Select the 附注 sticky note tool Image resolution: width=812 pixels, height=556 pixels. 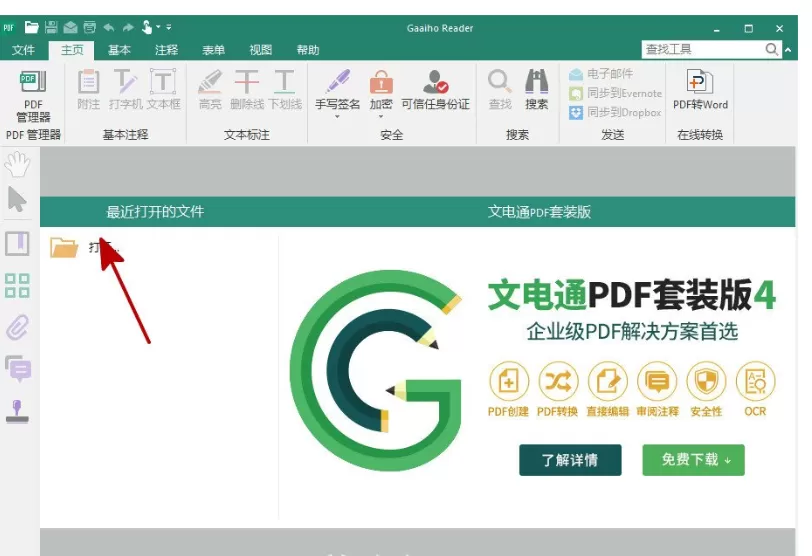[x=89, y=90]
